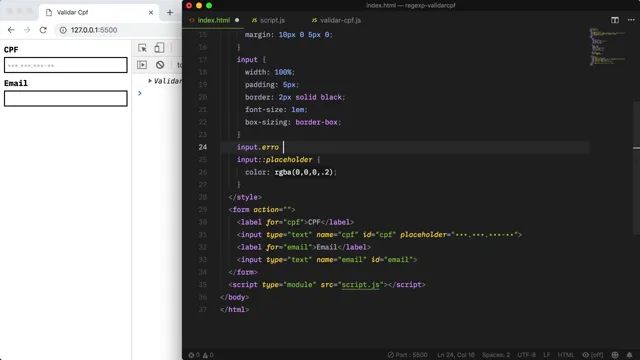Click the text input.erro on line 24
Viewport: 640px width, 360px height.
tap(258, 147)
